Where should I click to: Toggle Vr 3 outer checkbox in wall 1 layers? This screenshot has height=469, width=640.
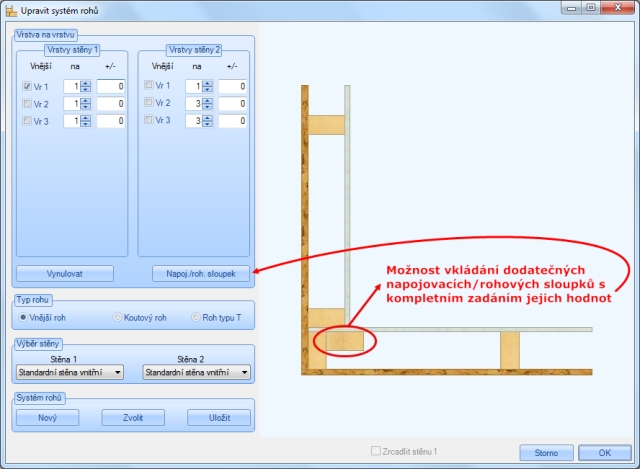(27, 120)
